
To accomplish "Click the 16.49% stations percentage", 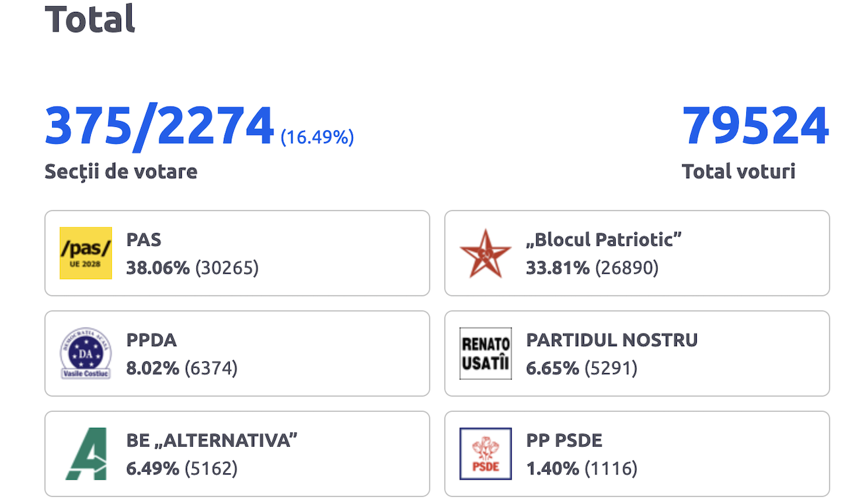I will [317, 138].
